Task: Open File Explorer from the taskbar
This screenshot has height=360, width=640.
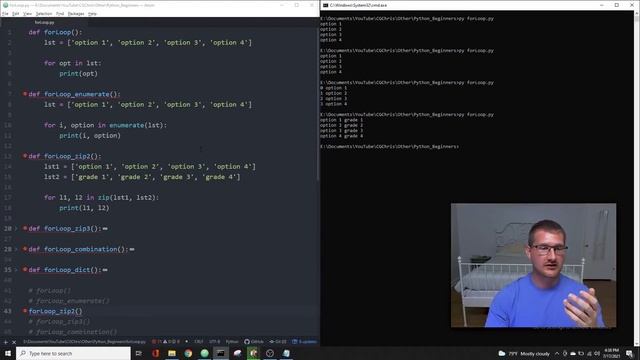Action: (172, 353)
